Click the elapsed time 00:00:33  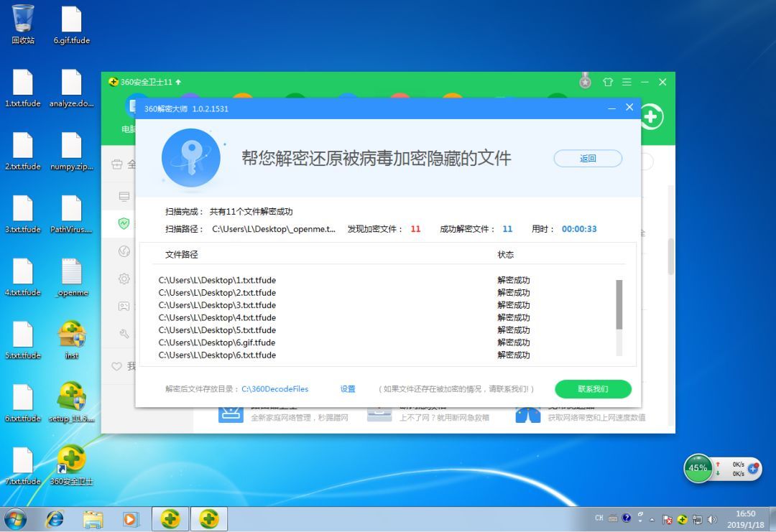click(579, 229)
